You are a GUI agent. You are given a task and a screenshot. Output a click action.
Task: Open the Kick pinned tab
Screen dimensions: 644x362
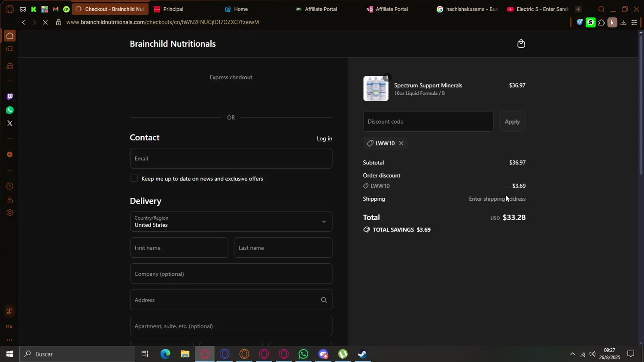pos(33,9)
